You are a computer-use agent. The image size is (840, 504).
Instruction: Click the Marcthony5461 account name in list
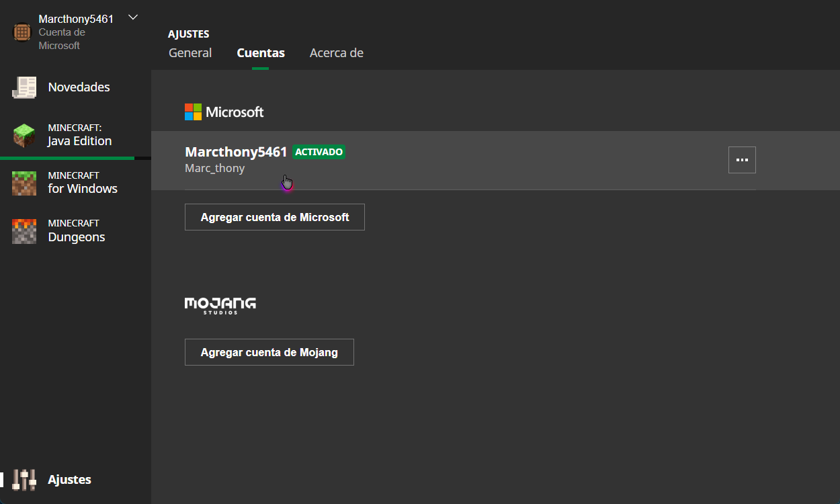click(x=236, y=152)
